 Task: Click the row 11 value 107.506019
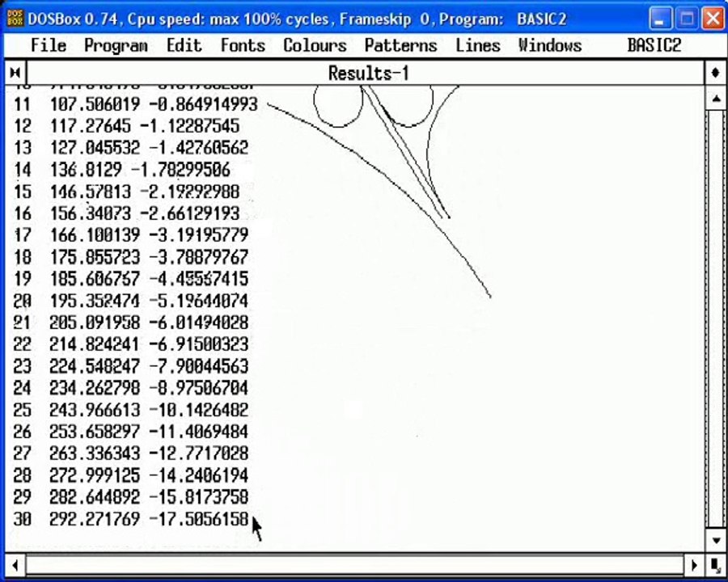tap(95, 104)
